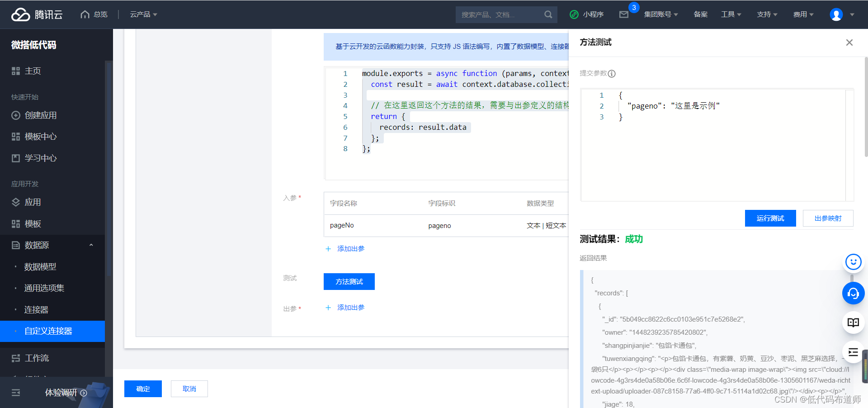Open the 备案 menu item
868x408 pixels.
pyautogui.click(x=701, y=14)
